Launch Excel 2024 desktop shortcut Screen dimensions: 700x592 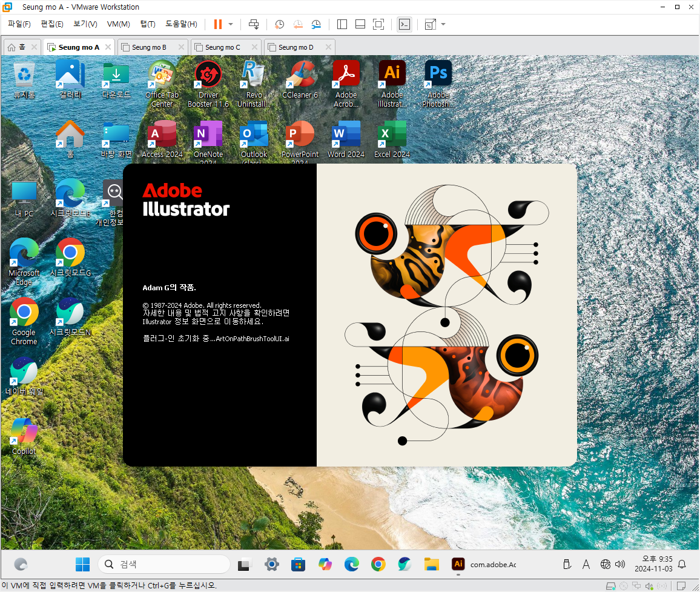pyautogui.click(x=392, y=139)
